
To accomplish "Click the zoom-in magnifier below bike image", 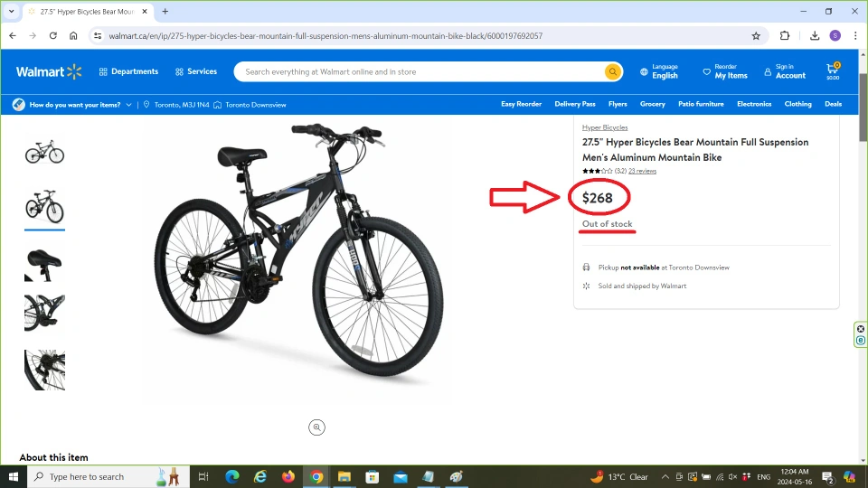I will pos(316,427).
